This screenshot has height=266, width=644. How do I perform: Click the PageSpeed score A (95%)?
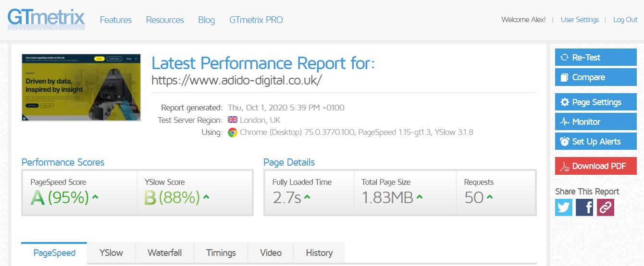(60, 197)
